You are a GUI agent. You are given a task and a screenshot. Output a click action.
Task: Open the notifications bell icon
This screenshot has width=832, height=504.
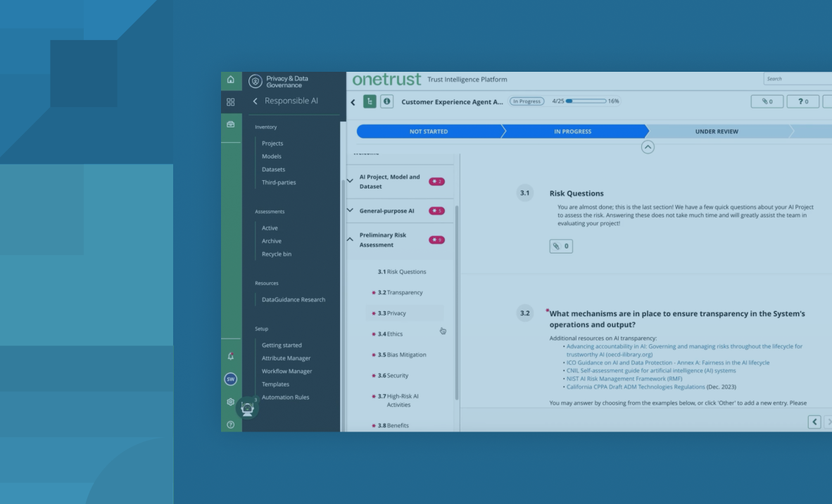click(x=231, y=355)
